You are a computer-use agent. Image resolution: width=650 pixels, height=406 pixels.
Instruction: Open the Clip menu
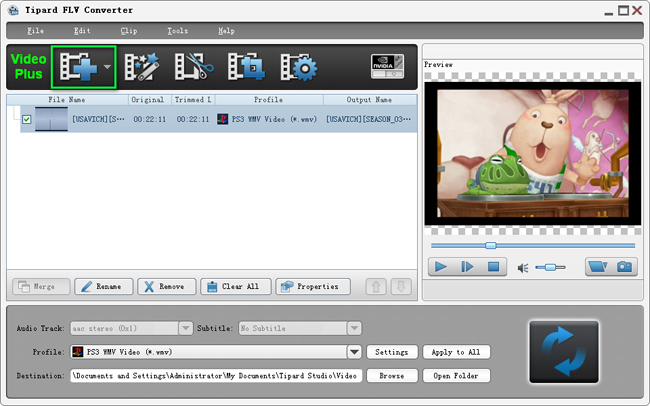pyautogui.click(x=129, y=31)
